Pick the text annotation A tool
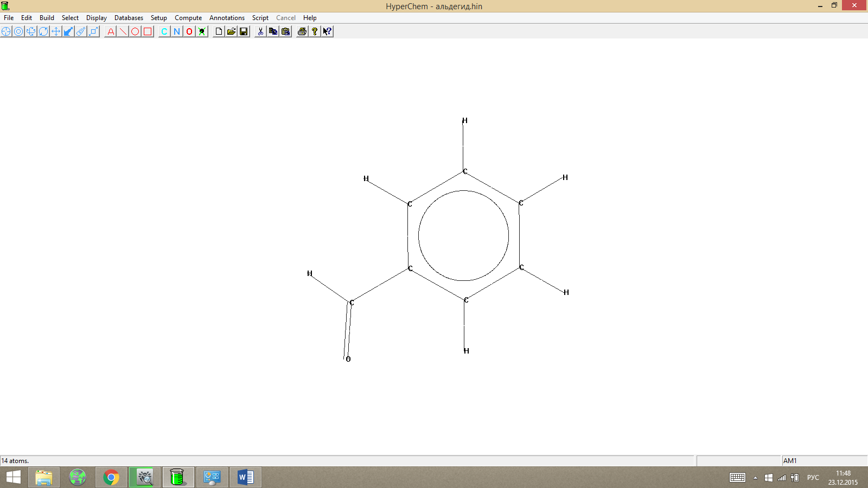 click(111, 31)
